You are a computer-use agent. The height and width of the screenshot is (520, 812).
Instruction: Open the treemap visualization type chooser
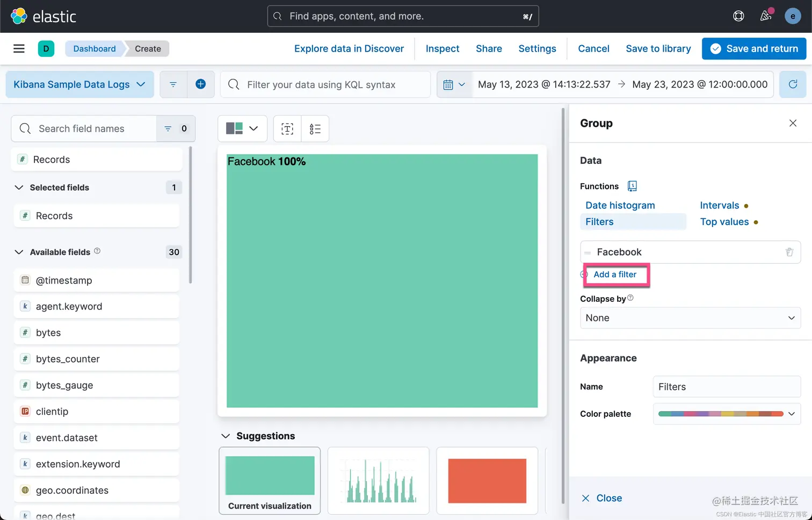click(242, 128)
